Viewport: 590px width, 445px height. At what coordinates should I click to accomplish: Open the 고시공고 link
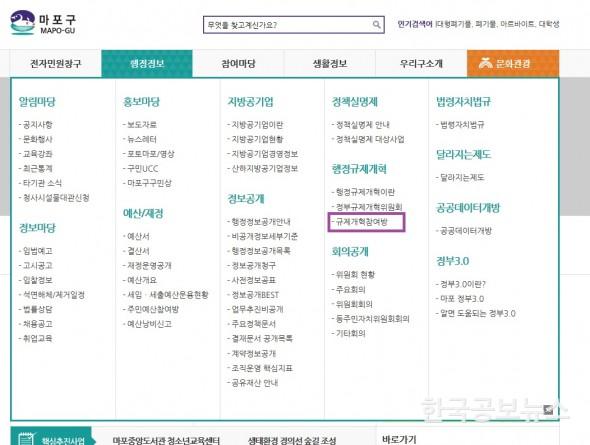37,266
